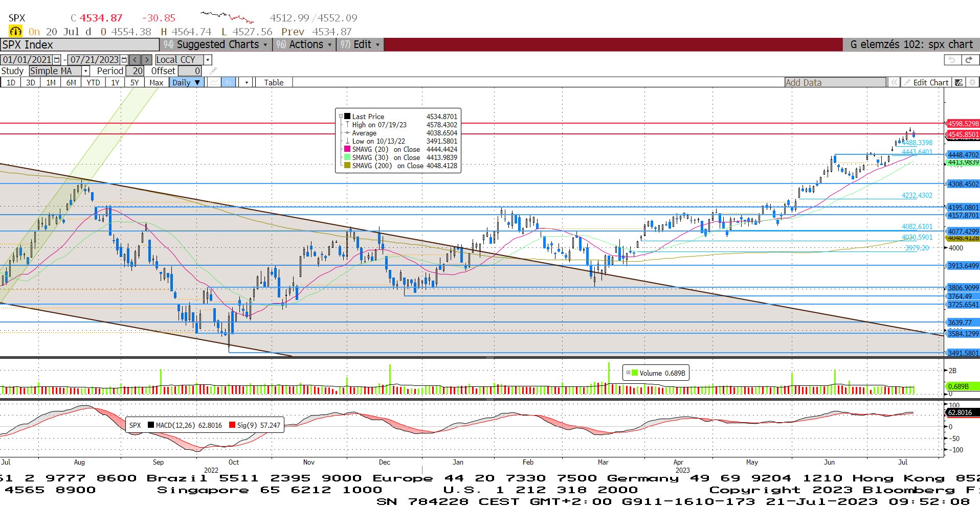Viewport: 980px width, 530px height.
Task: Select the Max range tab
Action: (157, 82)
